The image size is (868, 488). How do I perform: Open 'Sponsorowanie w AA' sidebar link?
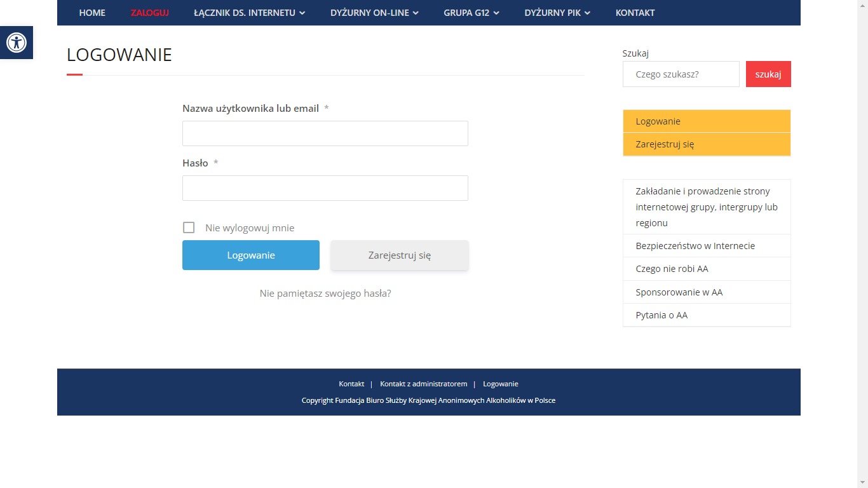678,292
